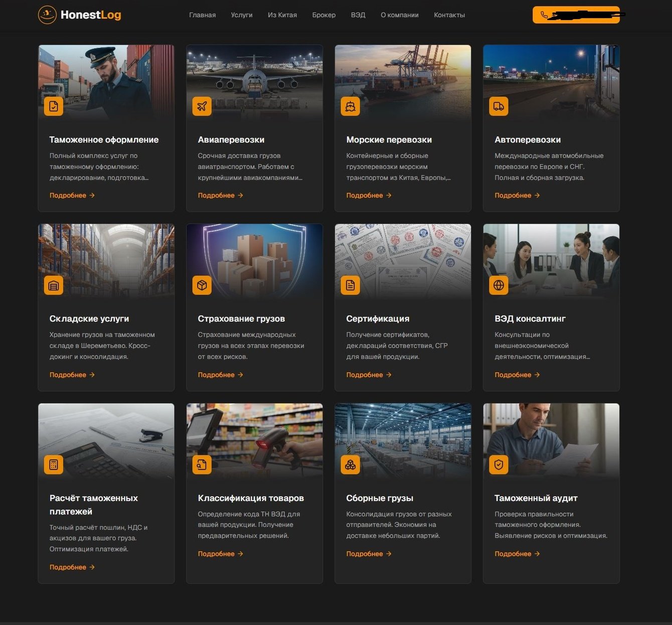Click Подробнее under Сертификация

pyautogui.click(x=369, y=375)
